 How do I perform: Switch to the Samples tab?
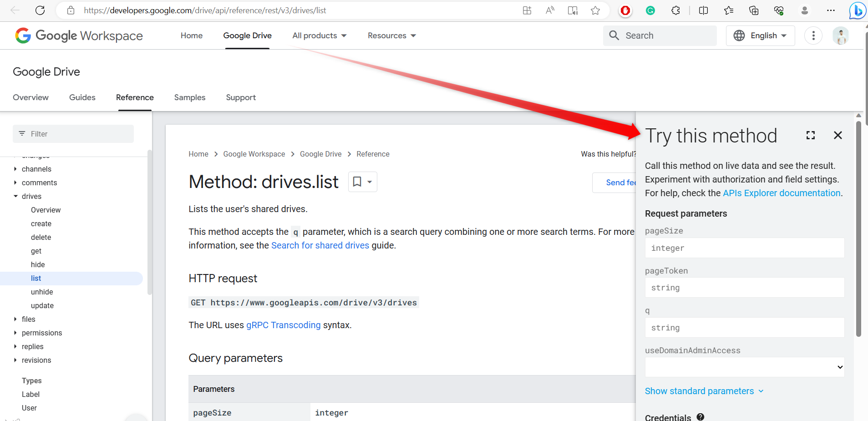(190, 97)
